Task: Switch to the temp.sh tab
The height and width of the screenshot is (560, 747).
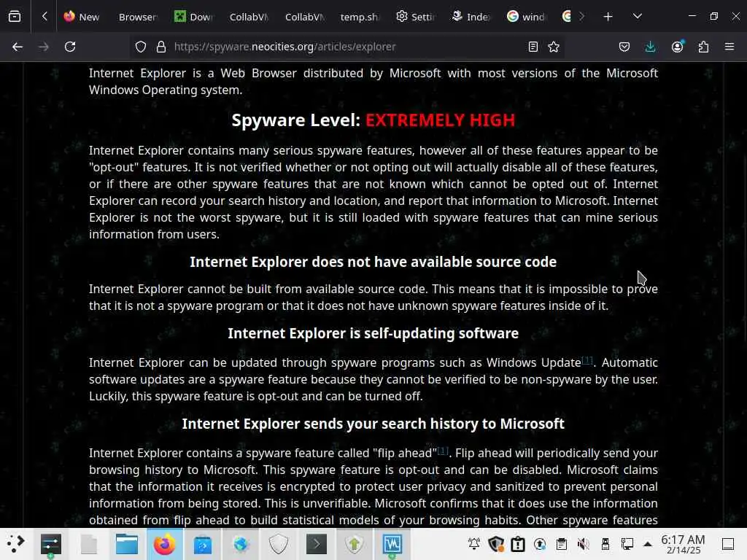Action: pos(360,17)
